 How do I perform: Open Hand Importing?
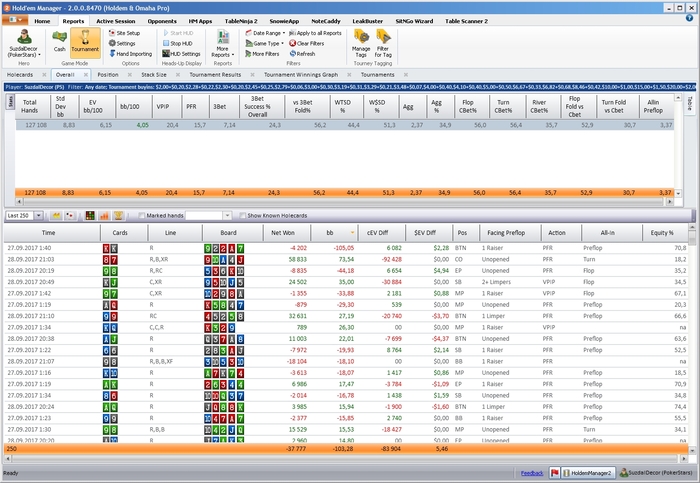tap(130, 54)
